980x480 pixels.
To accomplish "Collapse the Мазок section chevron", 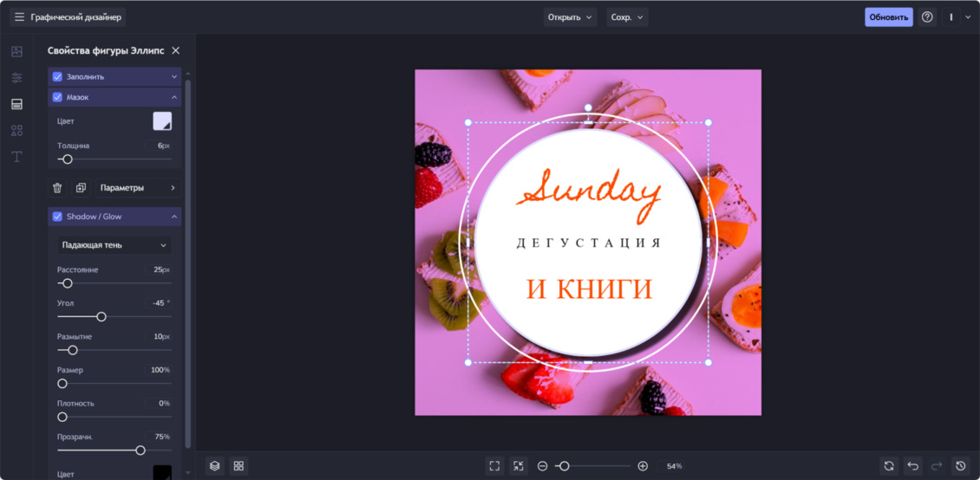I will click(x=174, y=97).
